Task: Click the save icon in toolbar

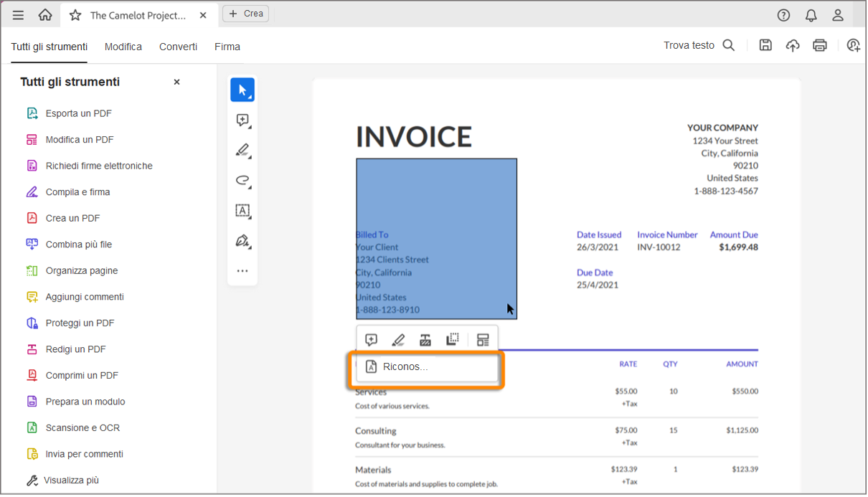Action: [765, 44]
